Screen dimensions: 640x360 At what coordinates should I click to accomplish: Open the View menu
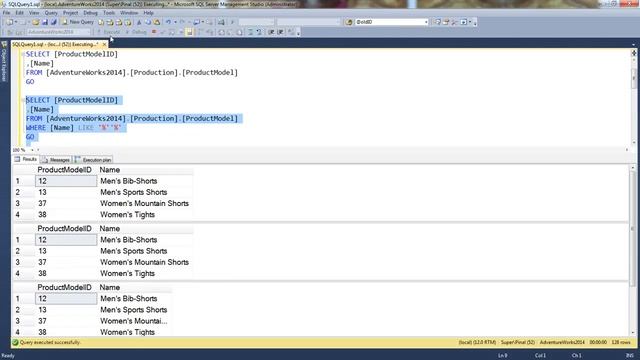[34, 13]
